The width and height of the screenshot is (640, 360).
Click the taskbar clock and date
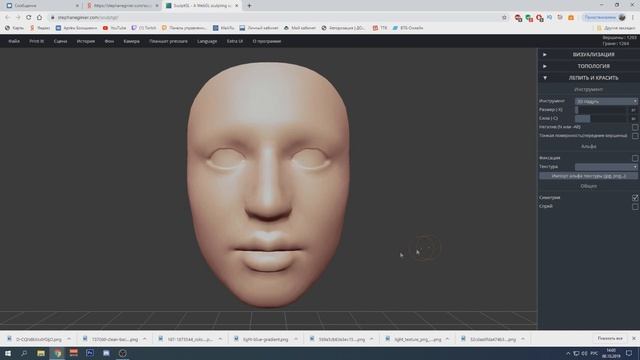point(611,353)
